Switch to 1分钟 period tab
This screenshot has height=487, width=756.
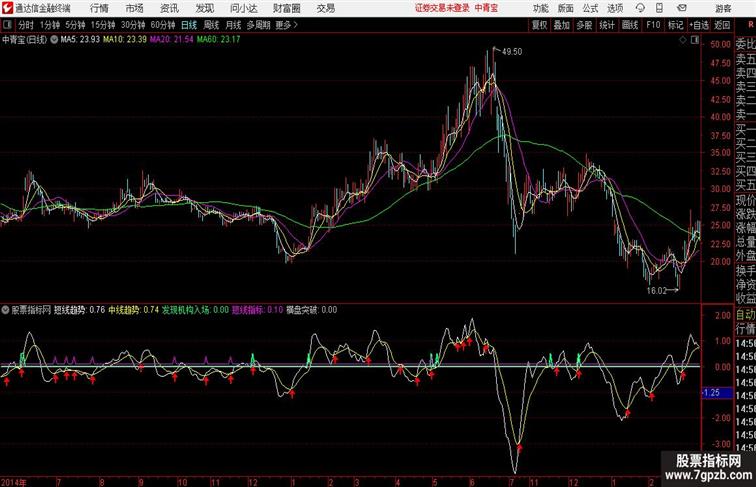50,25
